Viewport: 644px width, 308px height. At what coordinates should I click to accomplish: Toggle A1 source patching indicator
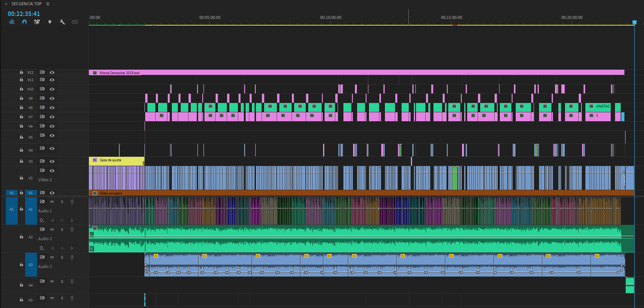12,210
